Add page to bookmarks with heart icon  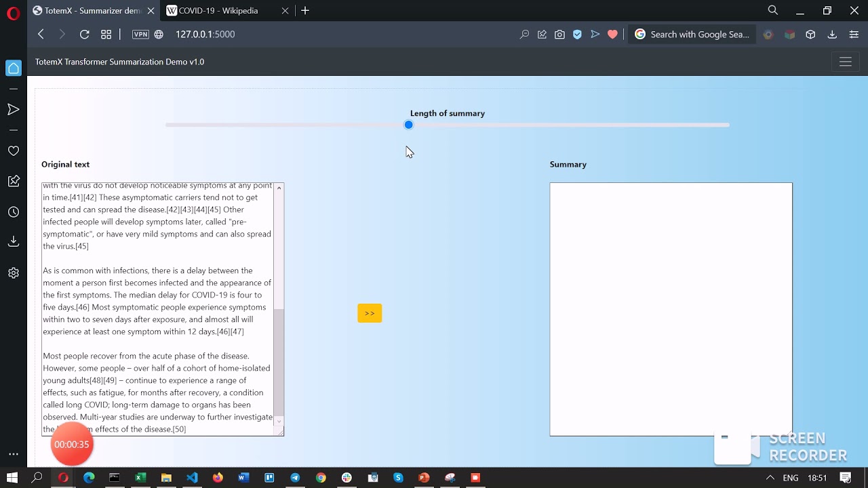[612, 34]
